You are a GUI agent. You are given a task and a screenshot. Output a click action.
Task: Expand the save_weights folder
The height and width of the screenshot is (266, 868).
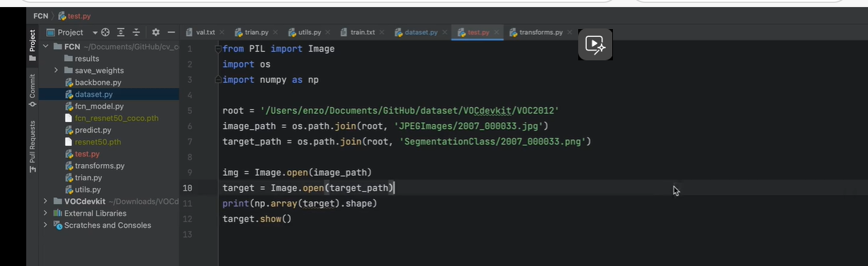[x=57, y=70]
